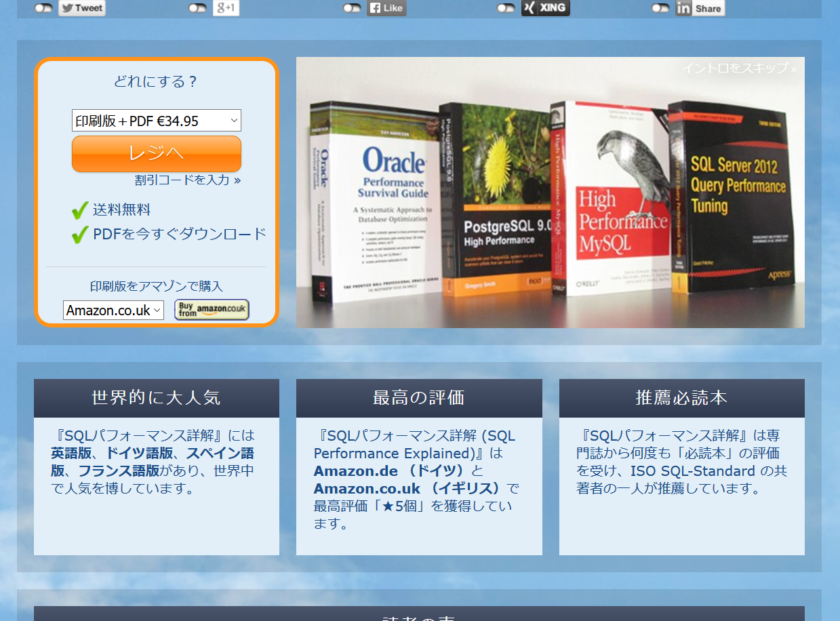The height and width of the screenshot is (621, 840).
Task: Click the orange レジへ checkout button
Action: point(157,154)
